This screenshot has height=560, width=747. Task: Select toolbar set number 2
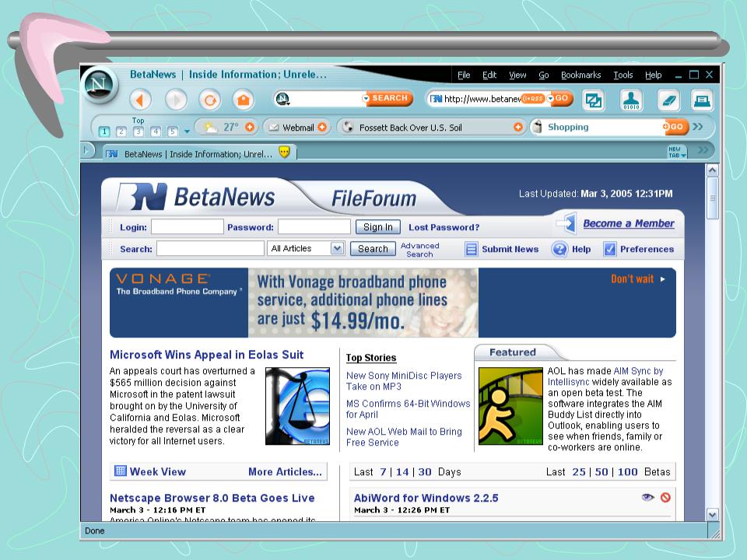point(121,131)
